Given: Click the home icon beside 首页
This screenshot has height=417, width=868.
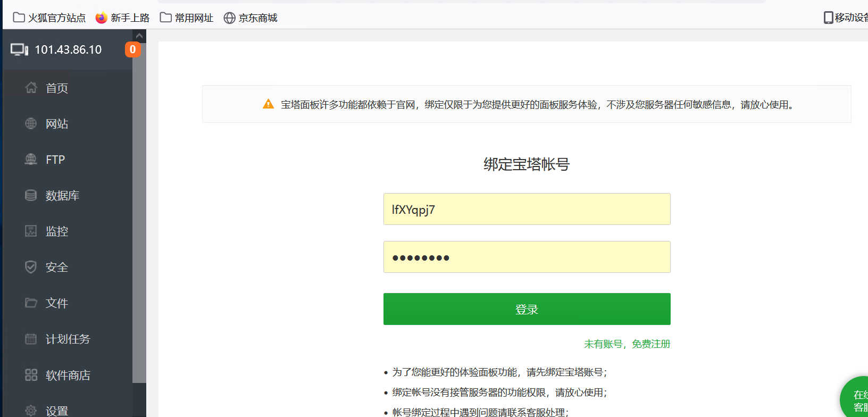Looking at the screenshot, I should coord(31,88).
